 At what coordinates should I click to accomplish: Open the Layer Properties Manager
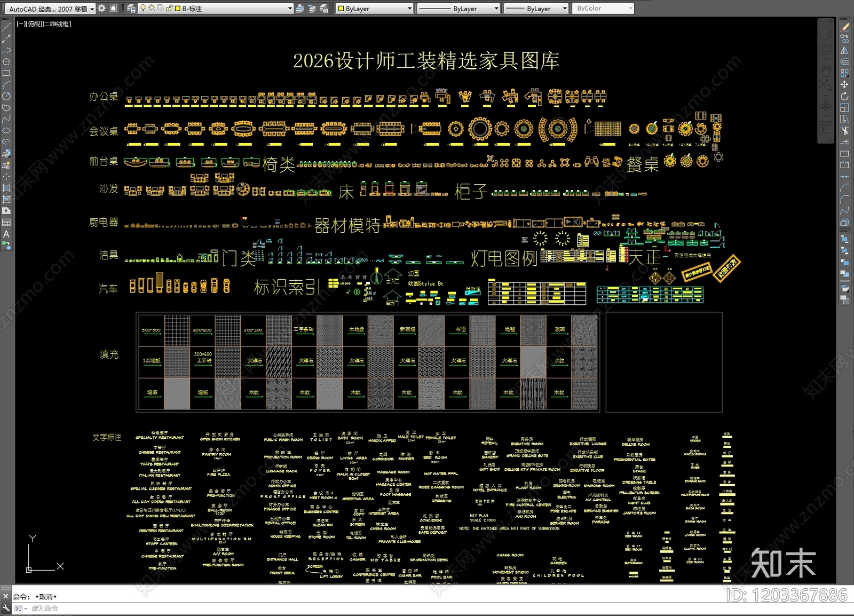pyautogui.click(x=131, y=9)
